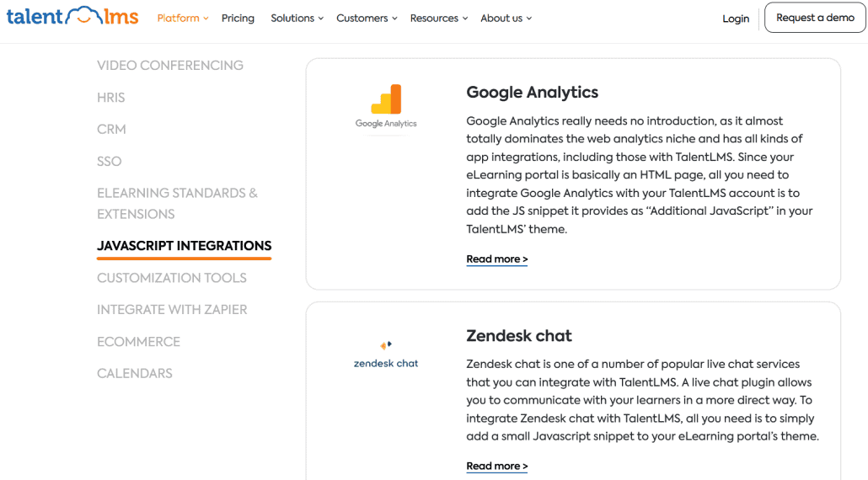Select the Customization Tools category

172,278
